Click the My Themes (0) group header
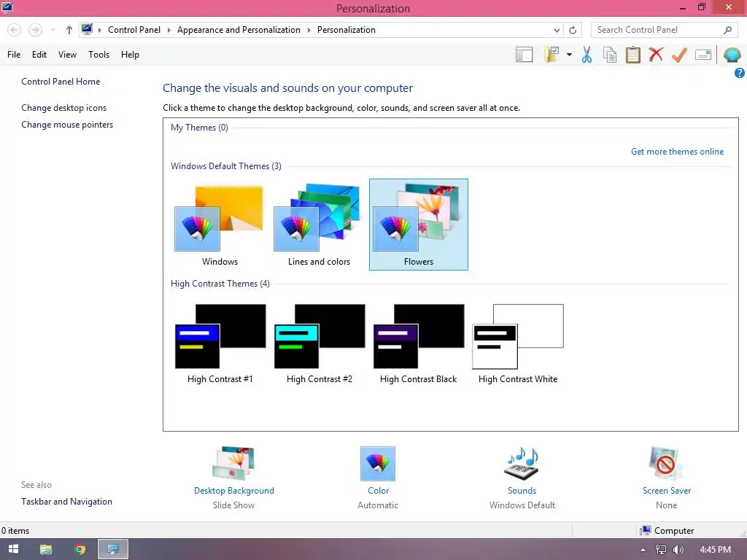 (199, 128)
